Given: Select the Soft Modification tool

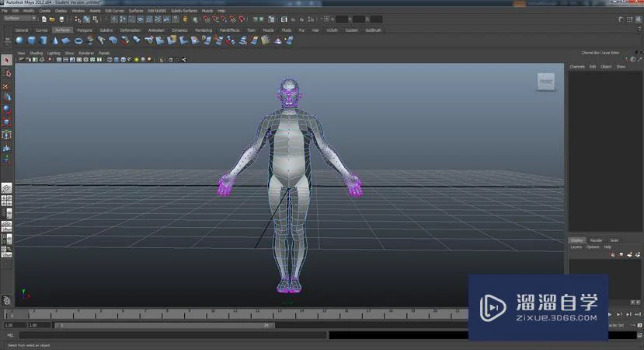Looking at the screenshot, I should (x=6, y=147).
